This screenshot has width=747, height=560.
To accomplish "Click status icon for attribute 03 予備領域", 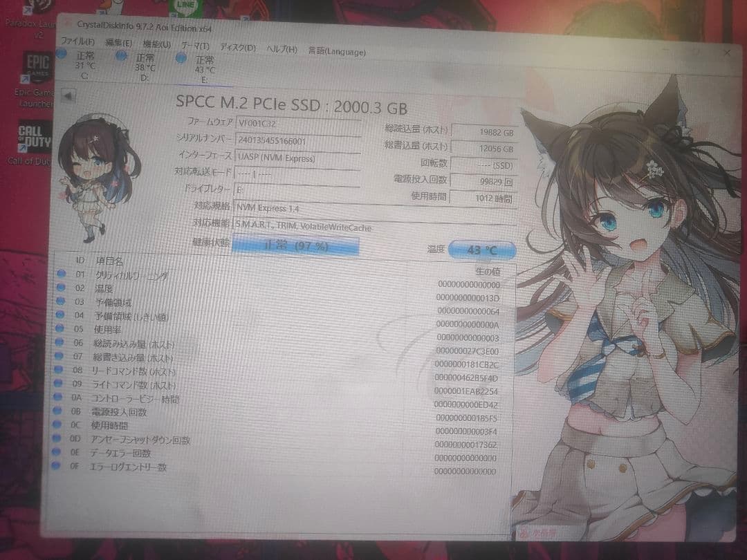I will tap(60, 301).
